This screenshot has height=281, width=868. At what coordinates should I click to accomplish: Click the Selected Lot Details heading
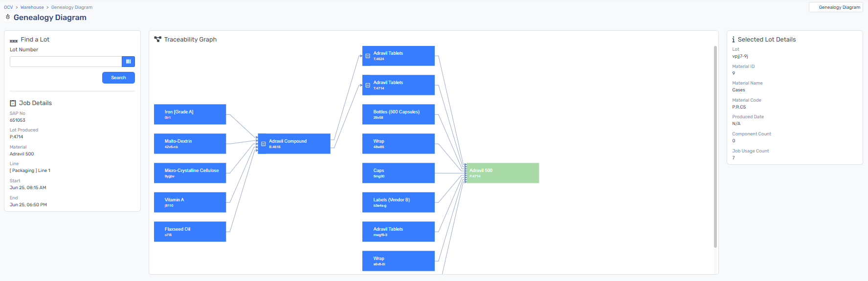pos(766,40)
